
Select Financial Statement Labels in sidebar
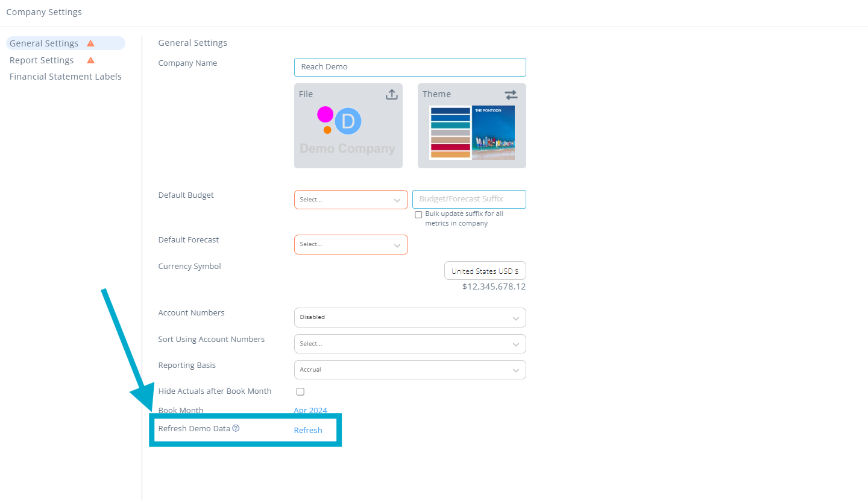[65, 77]
